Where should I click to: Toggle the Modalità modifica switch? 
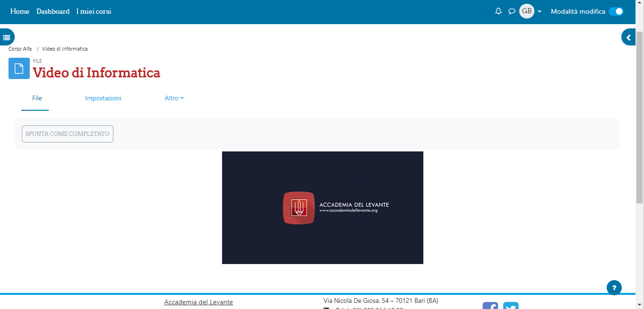coord(616,11)
